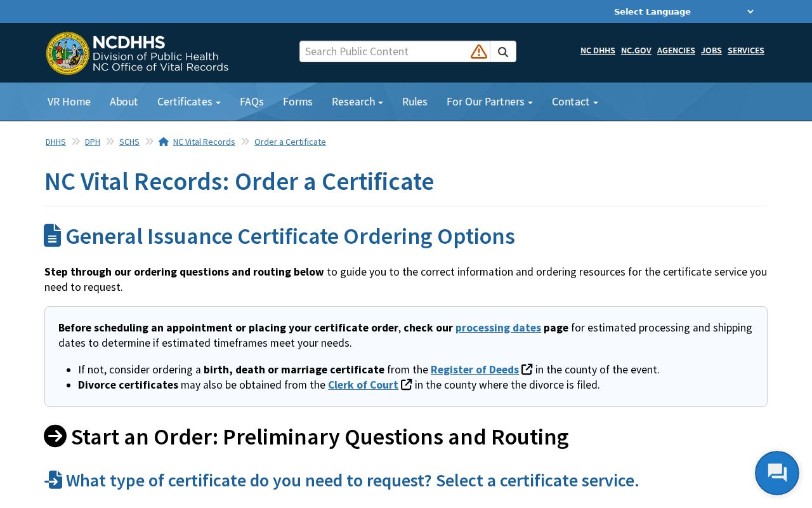
Task: Open the Rules page
Action: coord(415,102)
